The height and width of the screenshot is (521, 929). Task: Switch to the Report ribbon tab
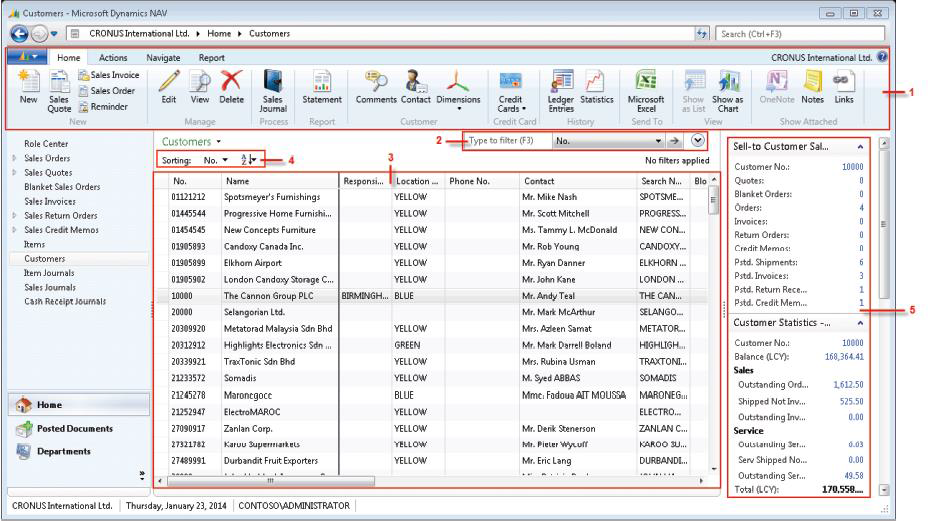point(212,57)
